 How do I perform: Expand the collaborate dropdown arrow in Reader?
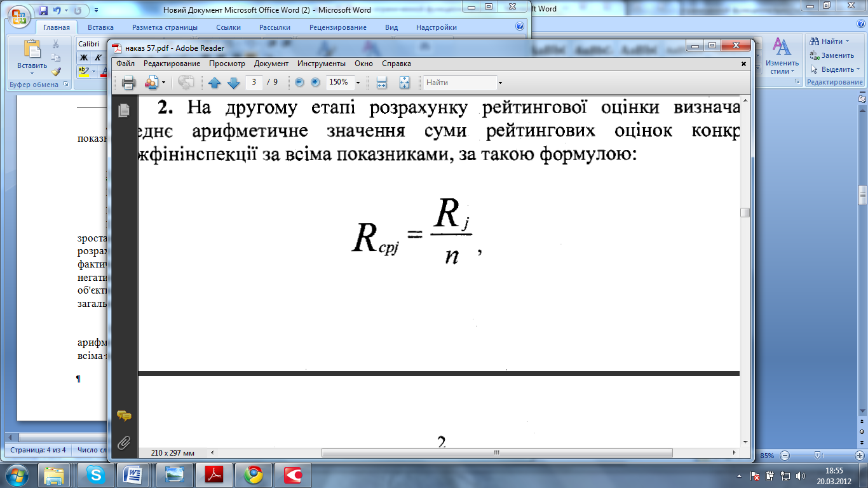[163, 83]
